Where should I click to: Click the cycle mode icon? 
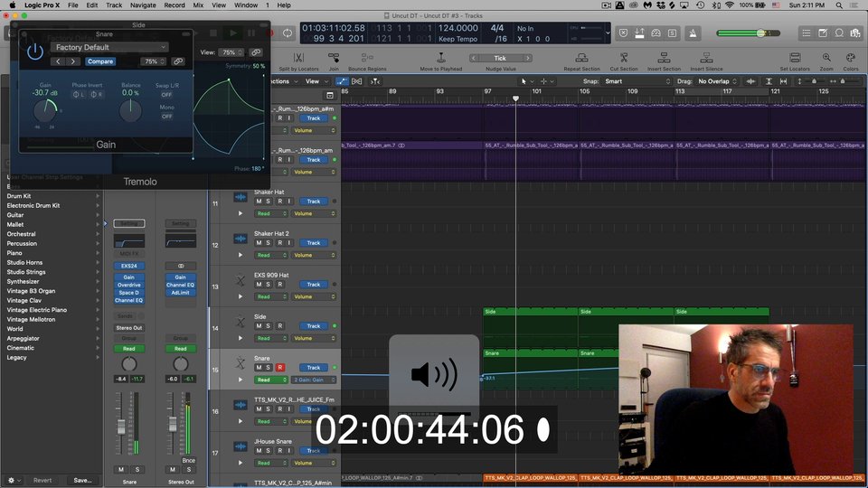[288, 33]
